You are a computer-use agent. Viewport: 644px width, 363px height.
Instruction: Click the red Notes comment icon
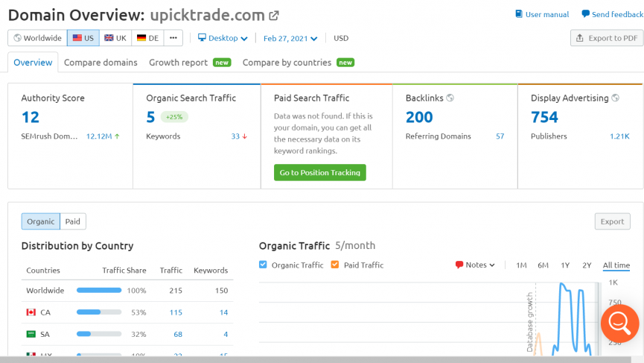point(459,265)
